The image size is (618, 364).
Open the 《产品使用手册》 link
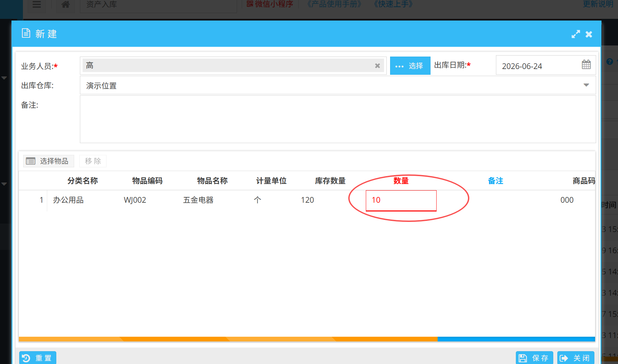point(334,4)
